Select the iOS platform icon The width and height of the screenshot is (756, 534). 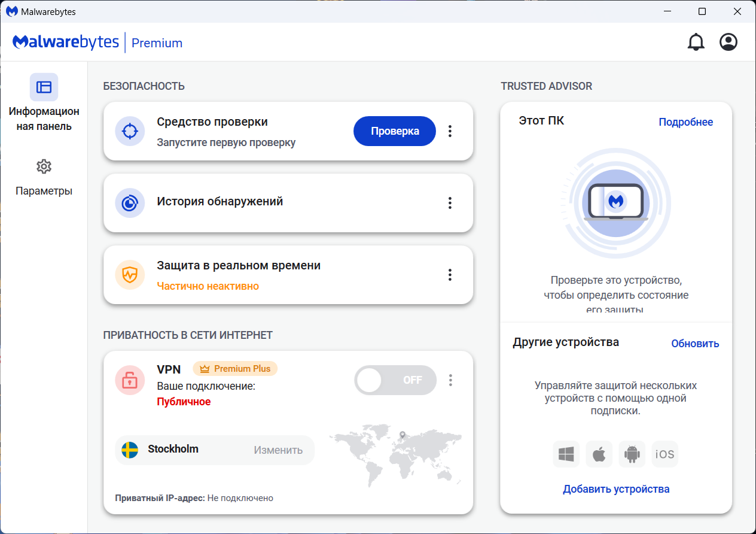[664, 454]
